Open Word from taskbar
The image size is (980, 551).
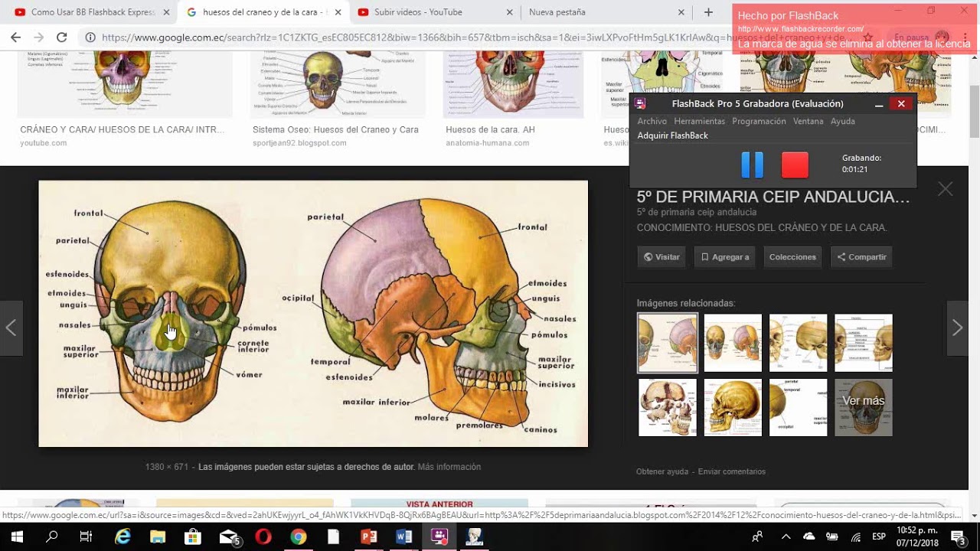click(404, 536)
